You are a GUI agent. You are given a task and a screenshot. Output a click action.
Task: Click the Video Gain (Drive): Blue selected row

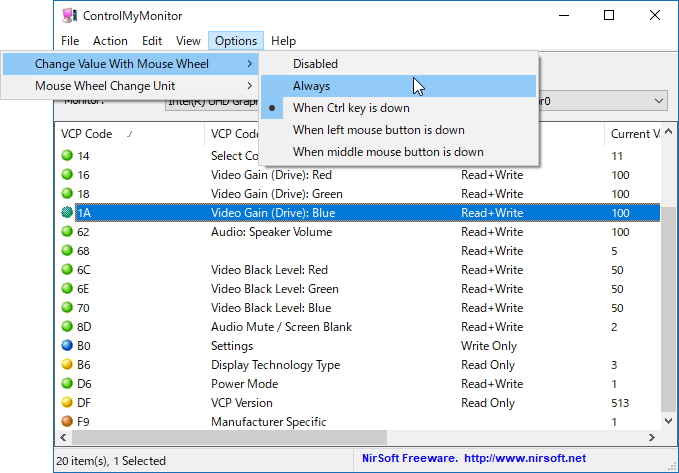(x=358, y=213)
